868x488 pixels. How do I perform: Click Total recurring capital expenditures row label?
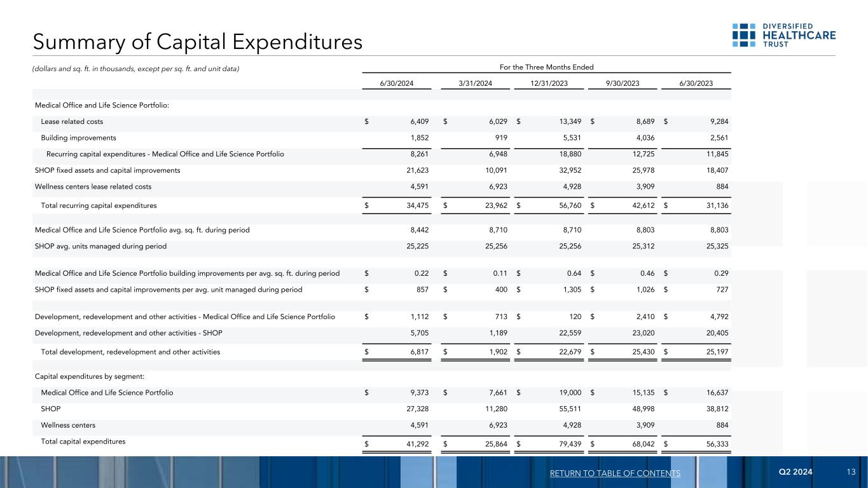tap(99, 206)
